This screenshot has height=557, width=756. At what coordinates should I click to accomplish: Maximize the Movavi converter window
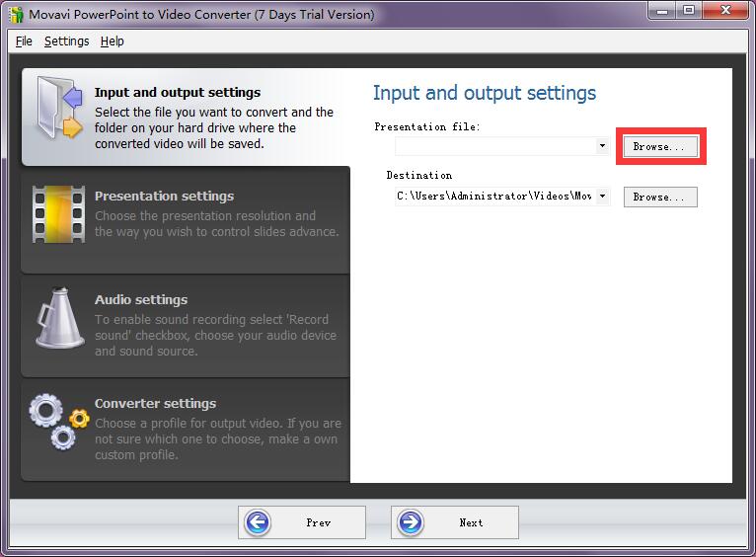coord(689,11)
